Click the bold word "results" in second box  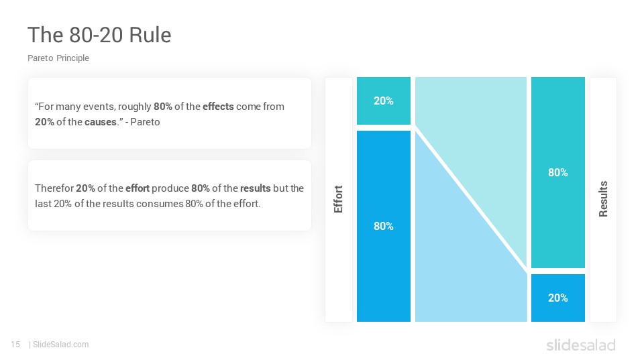click(256, 188)
